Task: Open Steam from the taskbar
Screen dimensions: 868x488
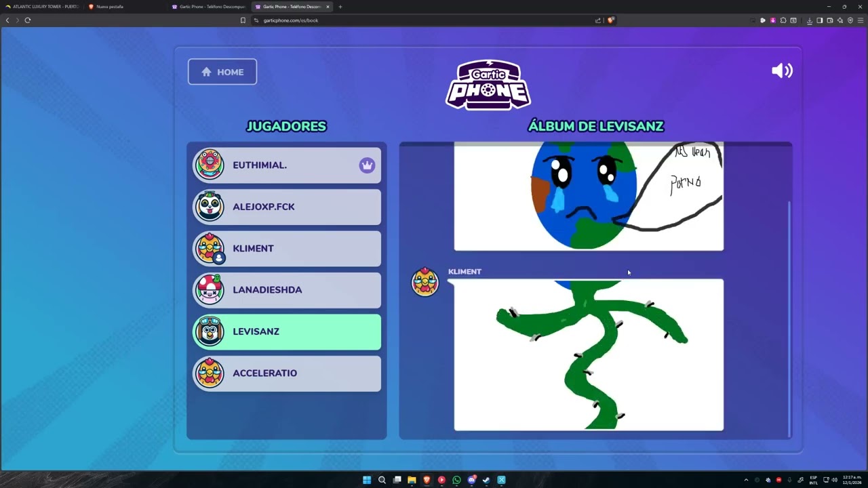Action: point(486,480)
